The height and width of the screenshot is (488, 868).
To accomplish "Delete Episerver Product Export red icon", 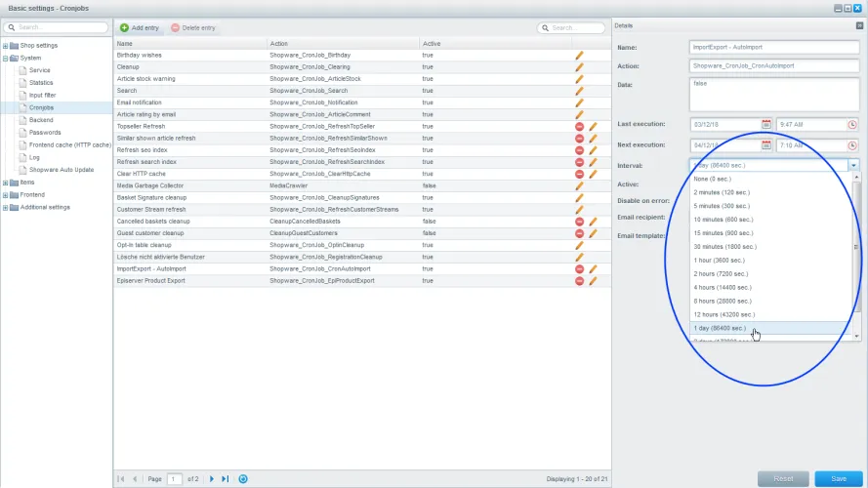I will point(579,281).
